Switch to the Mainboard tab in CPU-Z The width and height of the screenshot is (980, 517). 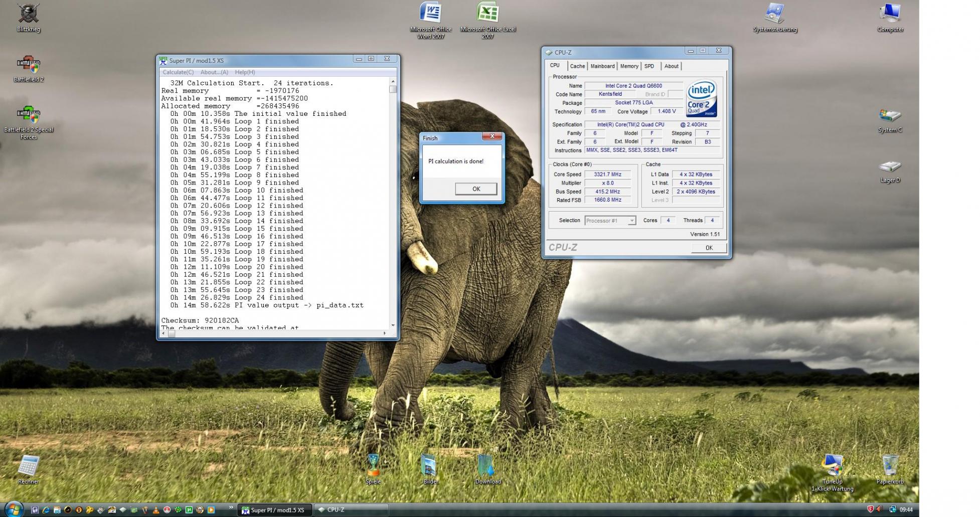[x=602, y=66]
